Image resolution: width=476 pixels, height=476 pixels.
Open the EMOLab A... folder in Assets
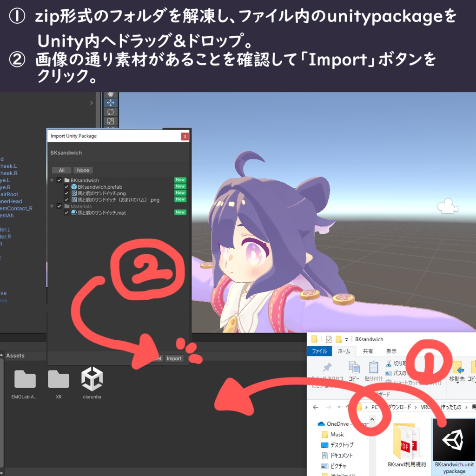point(25,379)
